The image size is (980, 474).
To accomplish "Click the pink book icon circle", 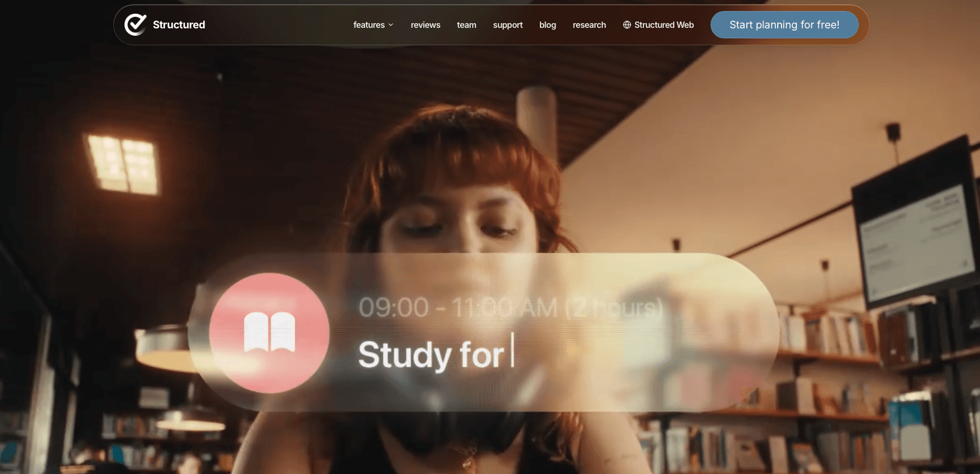I will point(269,333).
